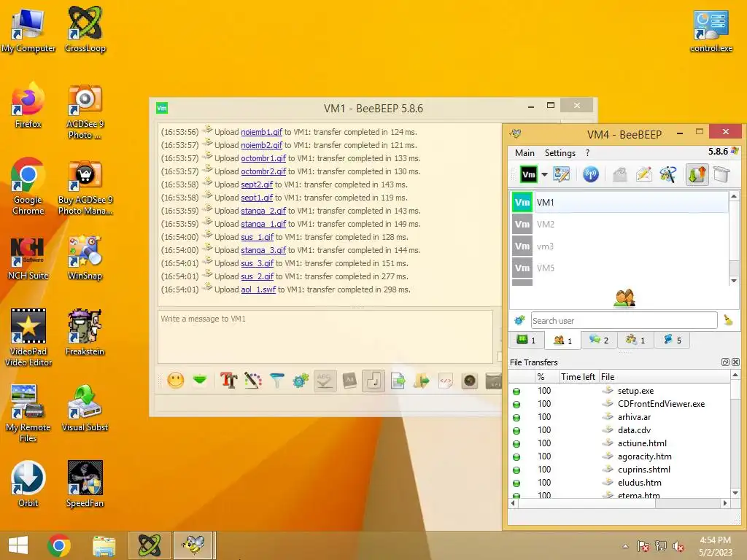Viewport: 747px width, 560px height.
Task: Edit your profile card icon
Action: click(x=562, y=174)
